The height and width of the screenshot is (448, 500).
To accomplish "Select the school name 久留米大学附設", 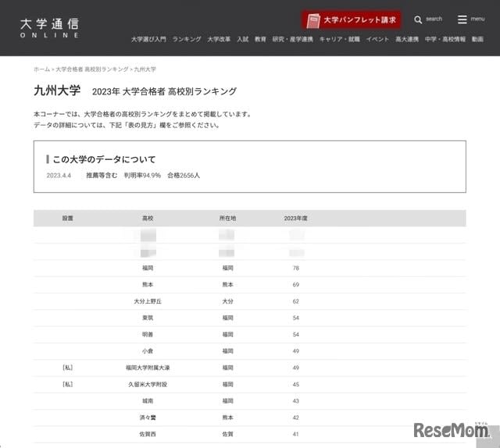I will coord(148,384).
